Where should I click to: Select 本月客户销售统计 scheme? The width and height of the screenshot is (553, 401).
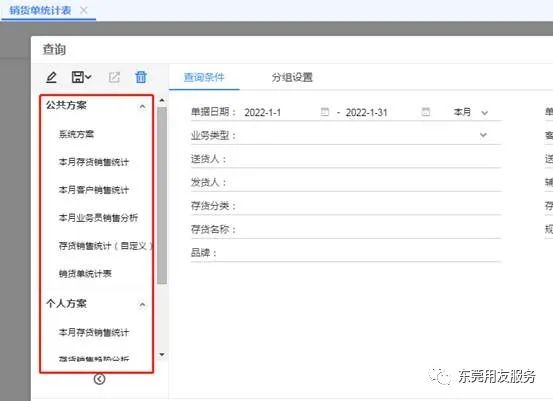click(x=94, y=190)
